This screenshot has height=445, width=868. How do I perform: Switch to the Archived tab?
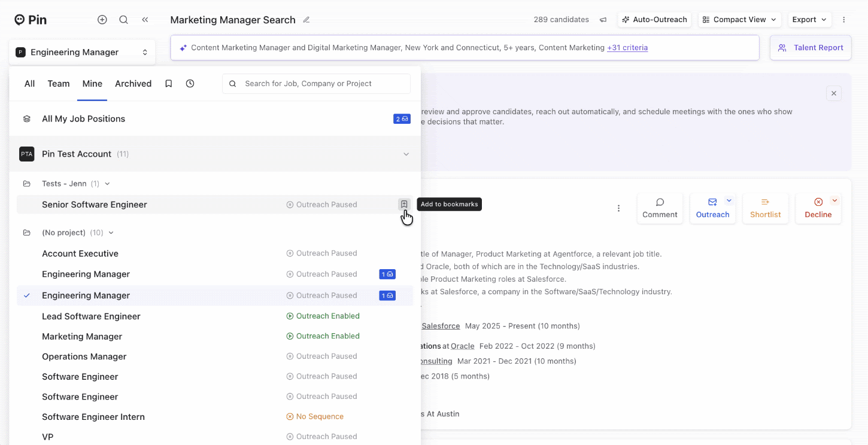pos(133,84)
